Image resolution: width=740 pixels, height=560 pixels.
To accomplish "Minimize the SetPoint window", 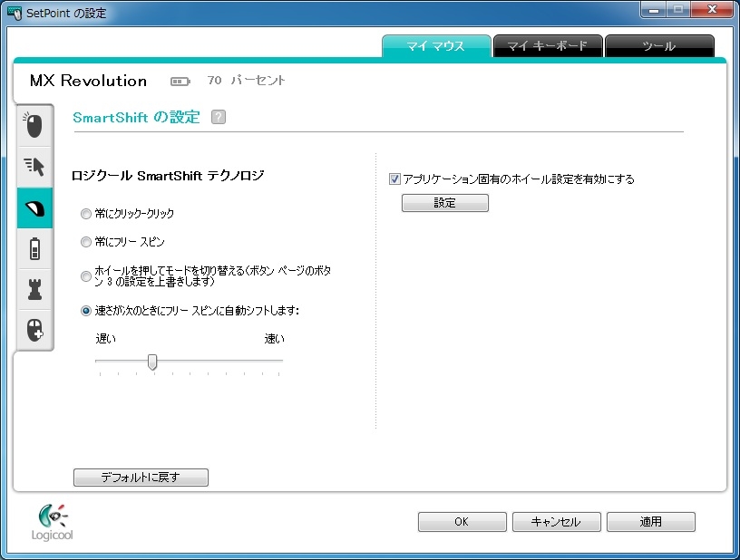I will click(654, 10).
